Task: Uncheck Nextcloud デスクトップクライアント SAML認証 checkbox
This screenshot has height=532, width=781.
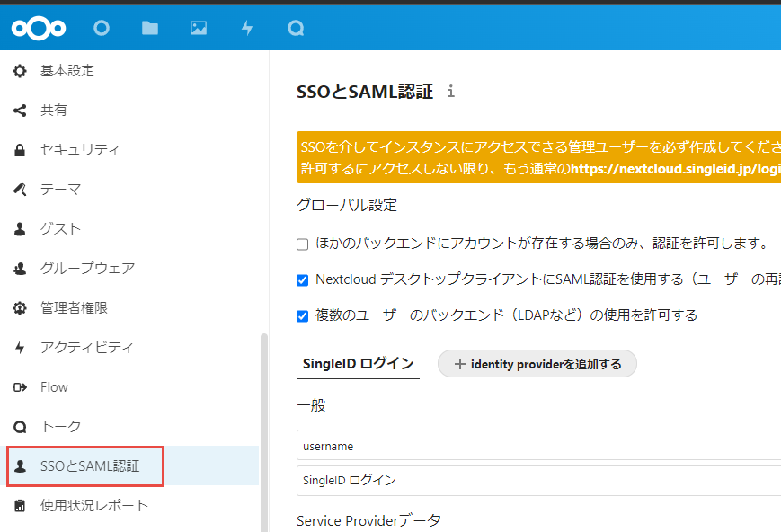Action: click(303, 279)
